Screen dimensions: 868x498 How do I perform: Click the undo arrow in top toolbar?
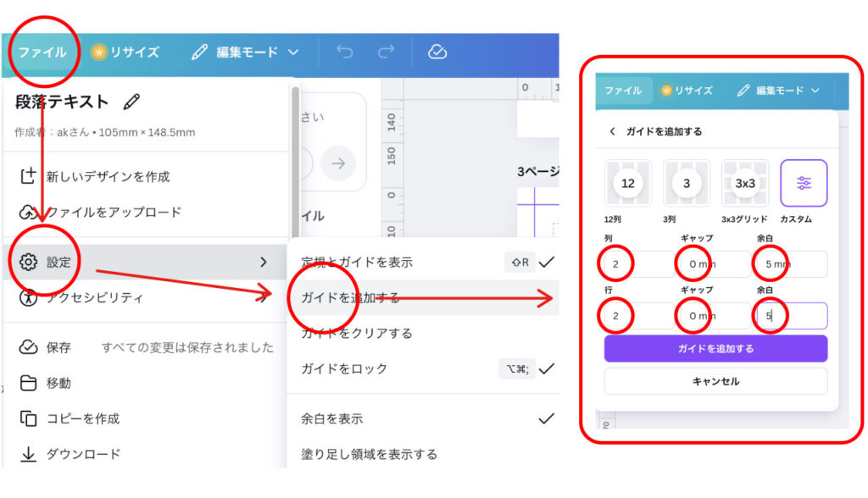click(x=344, y=53)
